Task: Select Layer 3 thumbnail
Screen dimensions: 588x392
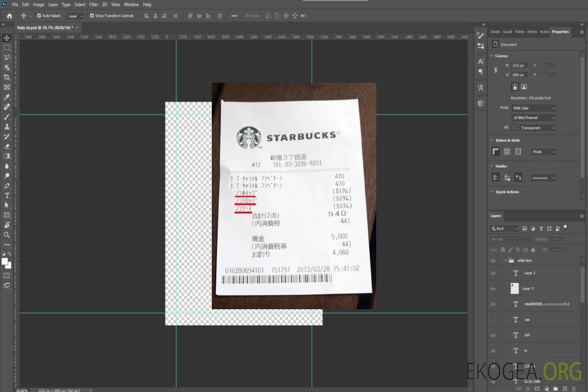Action: click(x=514, y=289)
